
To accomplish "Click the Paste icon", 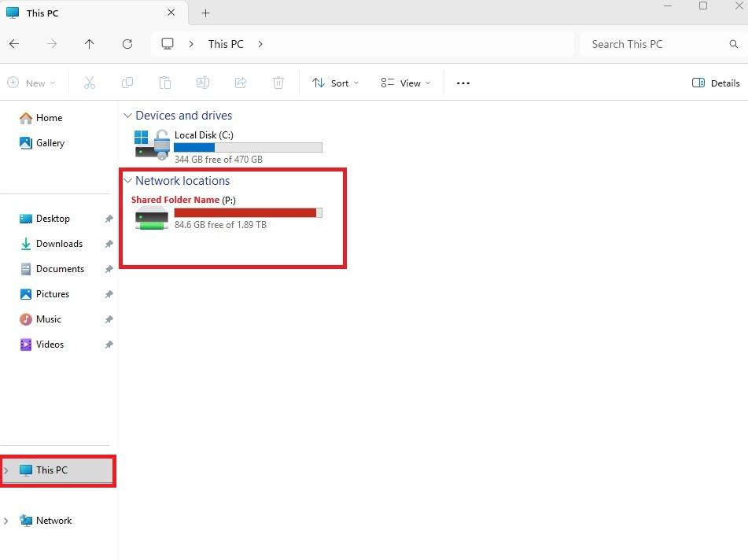I will coord(165,83).
